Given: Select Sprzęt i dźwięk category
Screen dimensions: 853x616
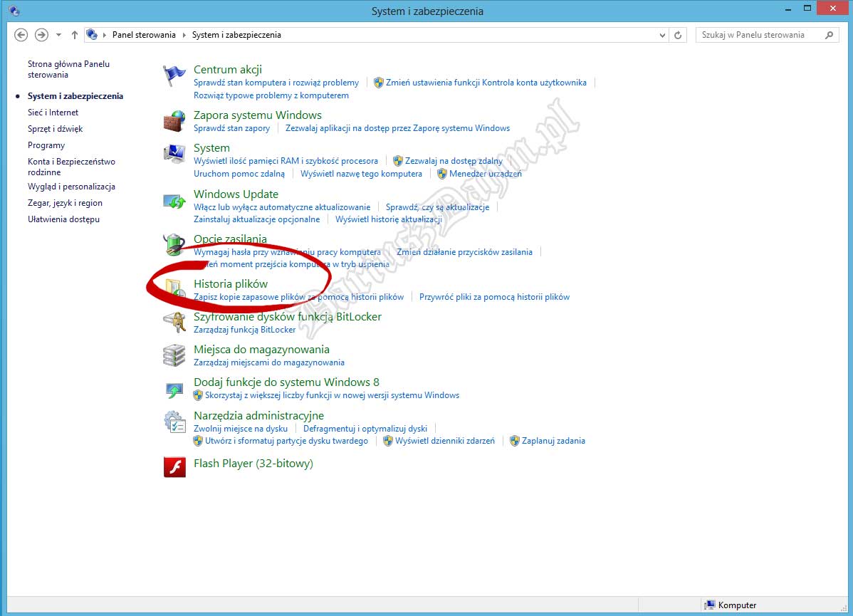Looking at the screenshot, I should pos(55,129).
